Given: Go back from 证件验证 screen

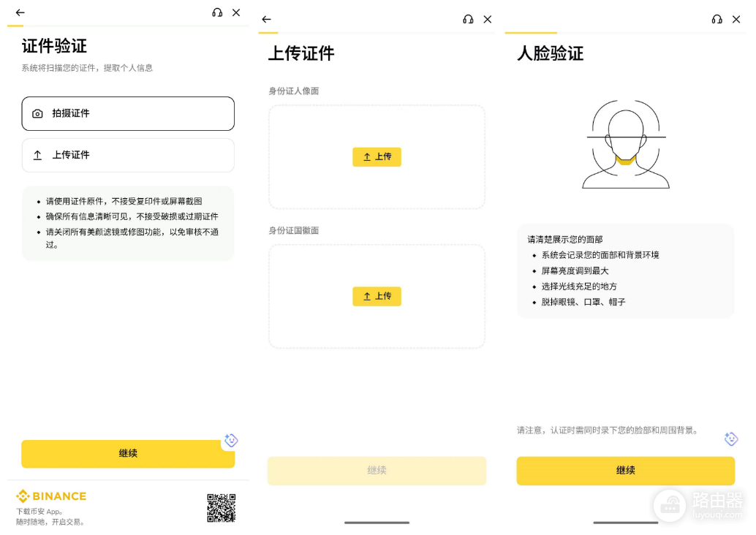Looking at the screenshot, I should pyautogui.click(x=20, y=12).
